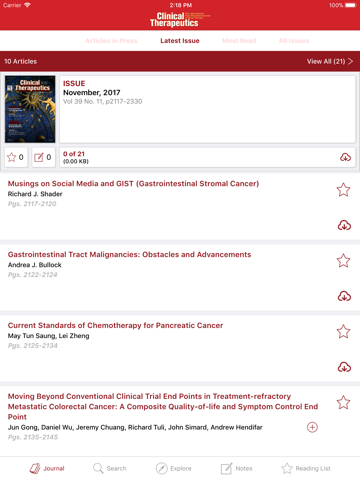360x480 pixels.
Task: Open the issue notes counter
Action: (x=43, y=157)
